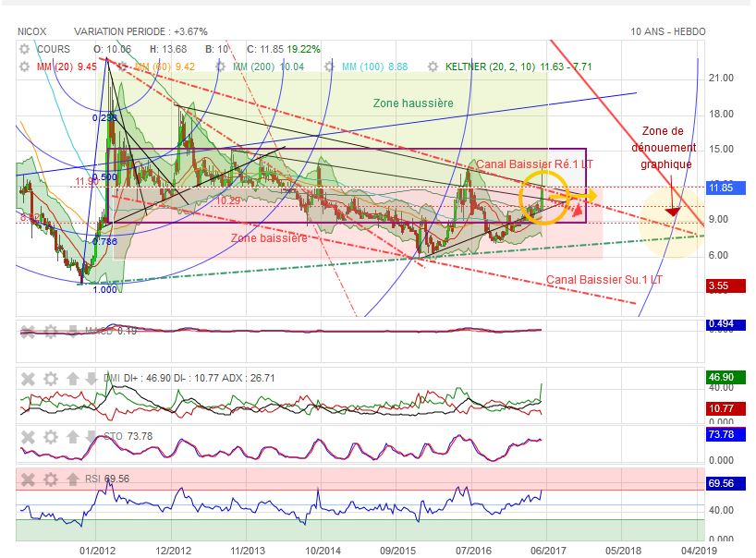Click the 11/2013 date axis label

click(248, 551)
